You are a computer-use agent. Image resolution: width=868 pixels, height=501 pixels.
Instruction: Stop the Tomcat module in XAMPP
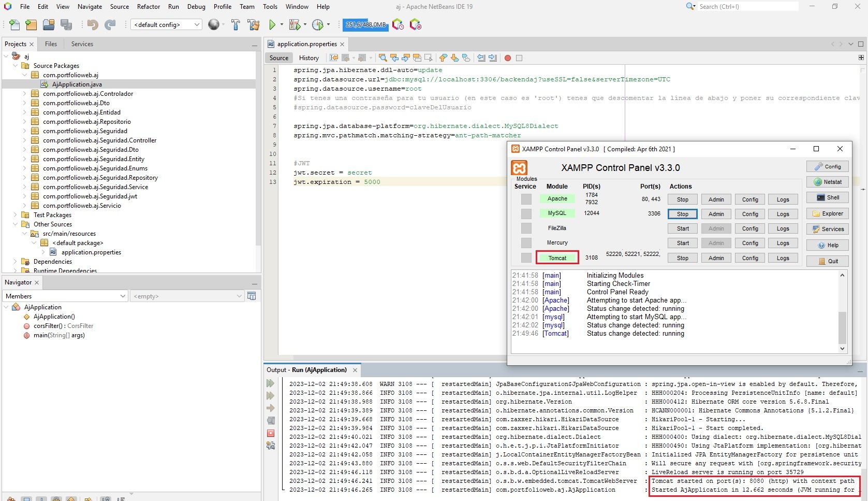683,258
